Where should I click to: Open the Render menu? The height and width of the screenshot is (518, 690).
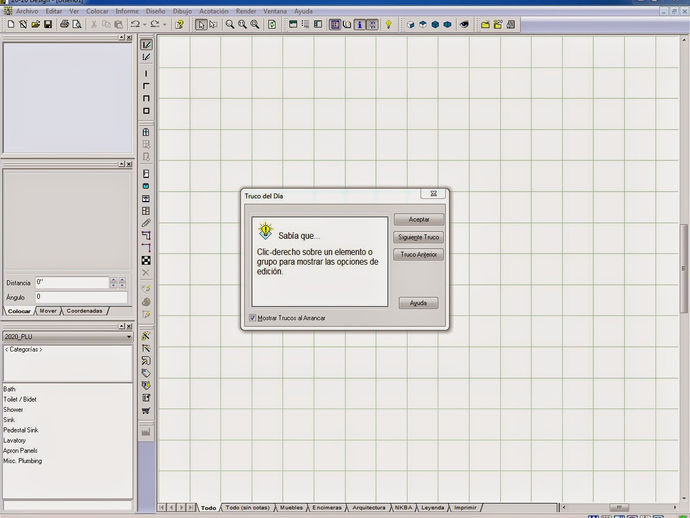[x=246, y=11]
